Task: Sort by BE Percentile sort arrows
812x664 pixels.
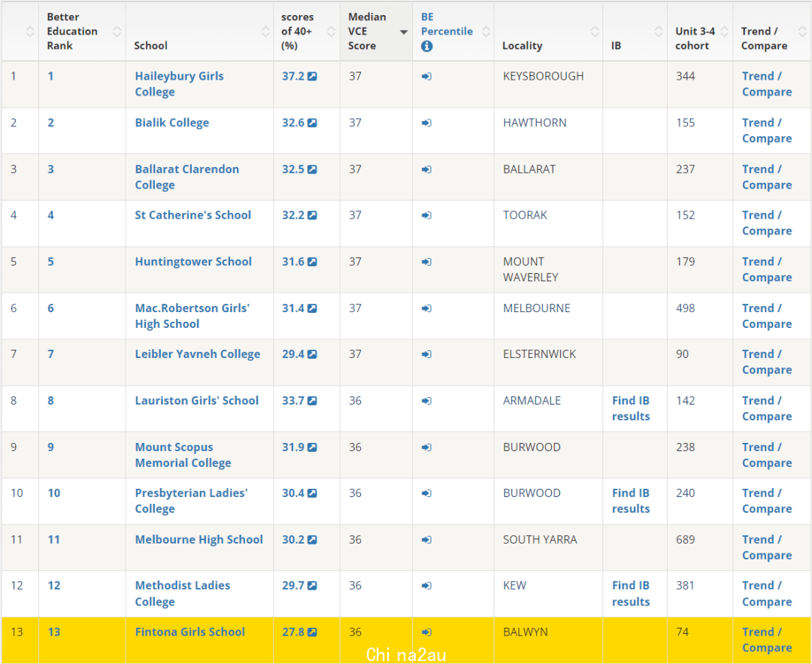Action: pyautogui.click(x=486, y=32)
